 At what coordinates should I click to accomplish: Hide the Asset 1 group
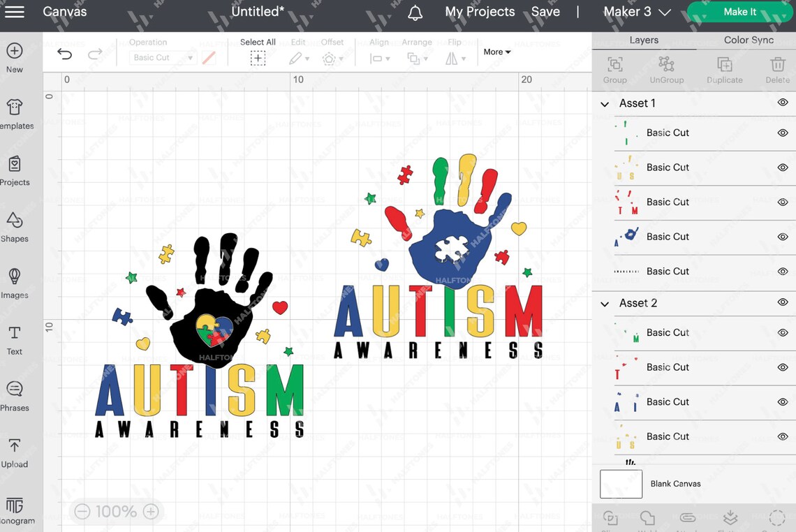point(783,103)
